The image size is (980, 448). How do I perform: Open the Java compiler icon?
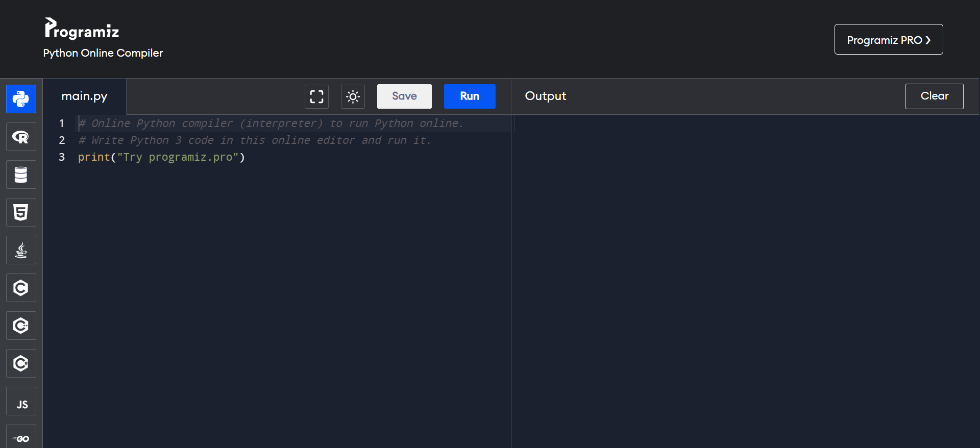click(x=21, y=250)
